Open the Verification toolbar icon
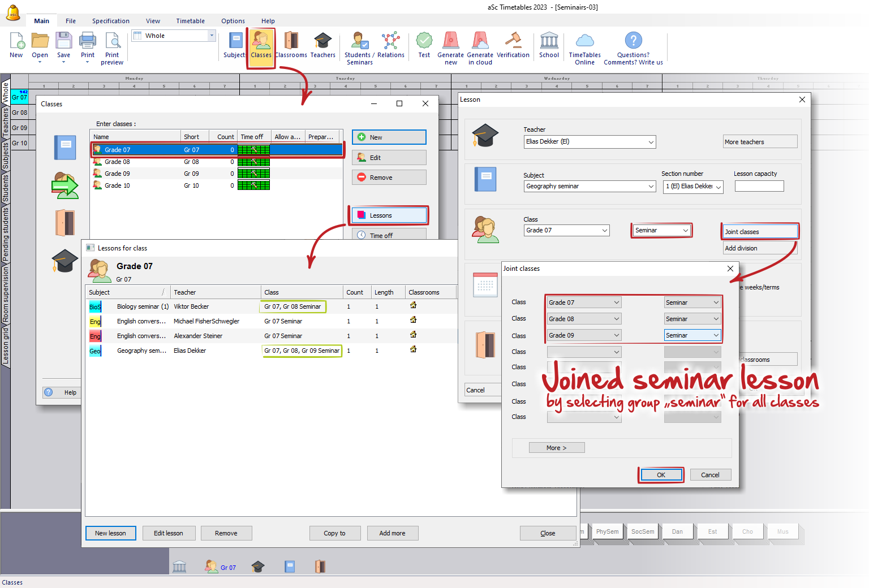 [513, 45]
